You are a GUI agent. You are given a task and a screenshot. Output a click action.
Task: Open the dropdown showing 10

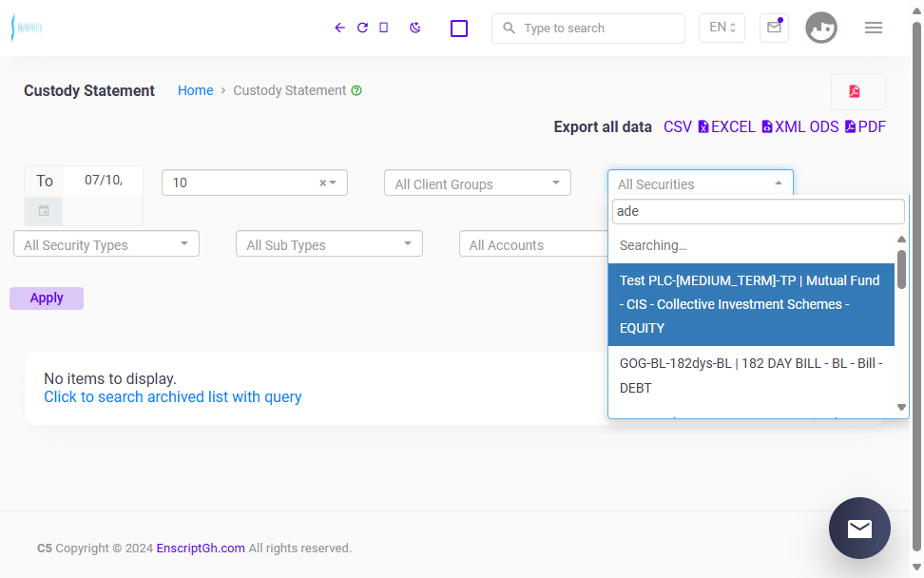[255, 183]
